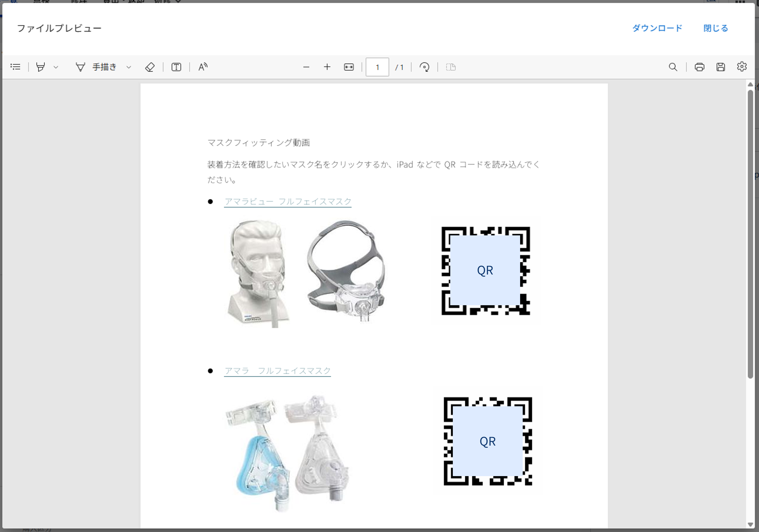
Task: Open the table of contents sidebar icon
Action: pyautogui.click(x=15, y=67)
